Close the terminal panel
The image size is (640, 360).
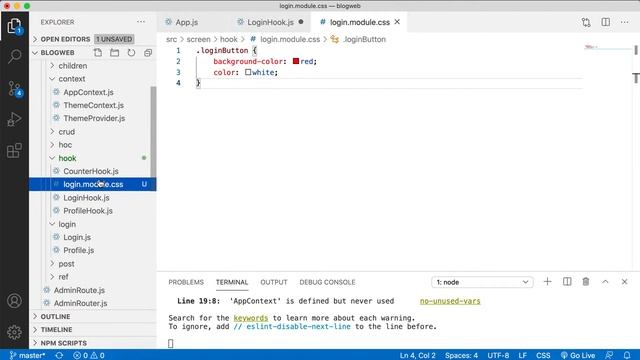pos(624,282)
